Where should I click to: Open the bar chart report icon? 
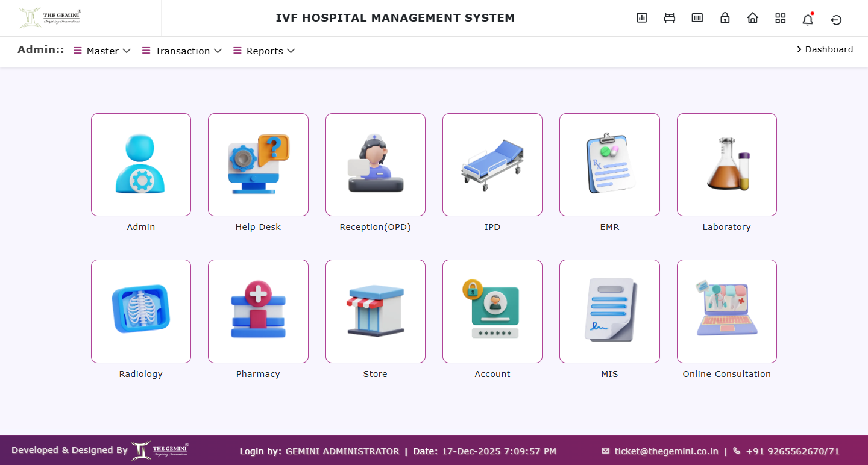(x=641, y=18)
